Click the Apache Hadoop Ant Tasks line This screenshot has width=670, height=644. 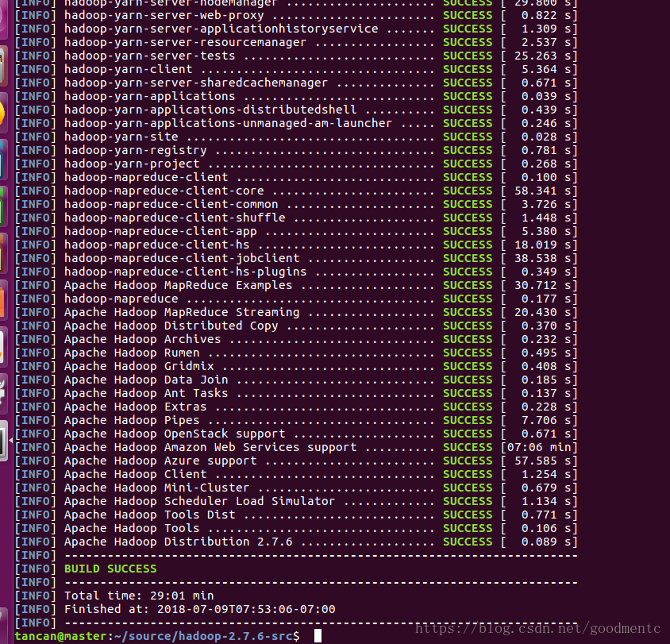(295, 394)
